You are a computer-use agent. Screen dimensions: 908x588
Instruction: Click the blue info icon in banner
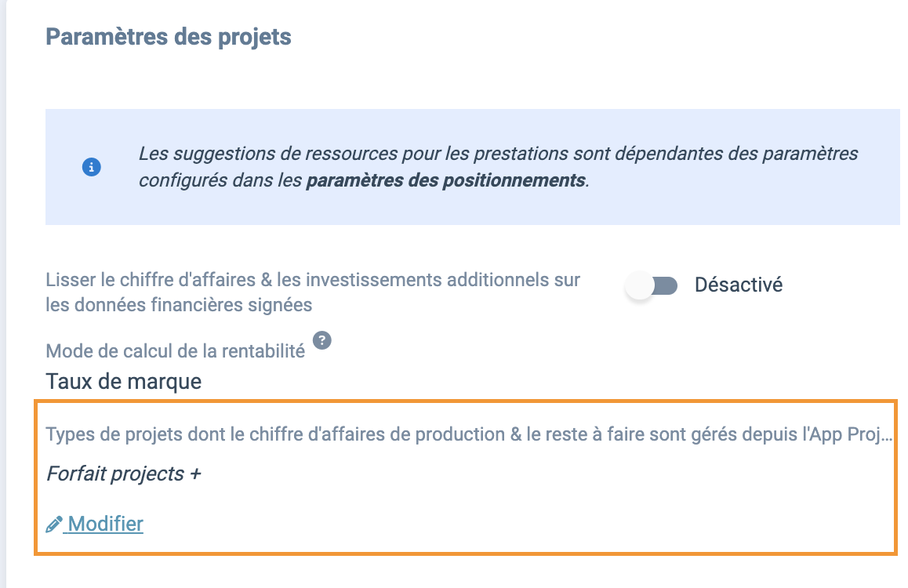point(92,167)
